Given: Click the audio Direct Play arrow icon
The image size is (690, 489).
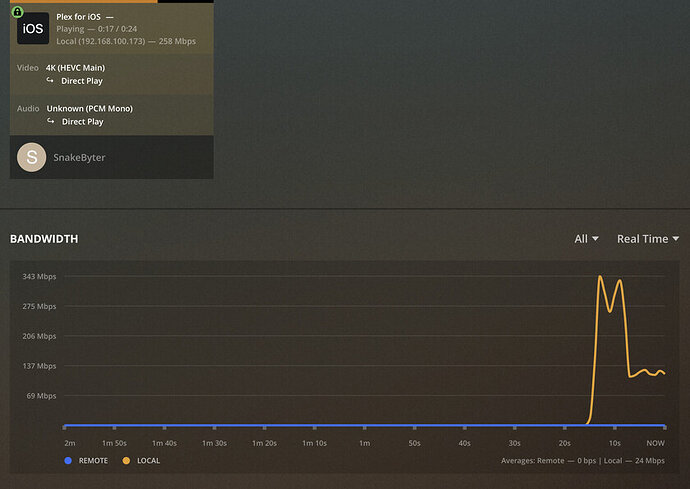Looking at the screenshot, I should 51,121.
